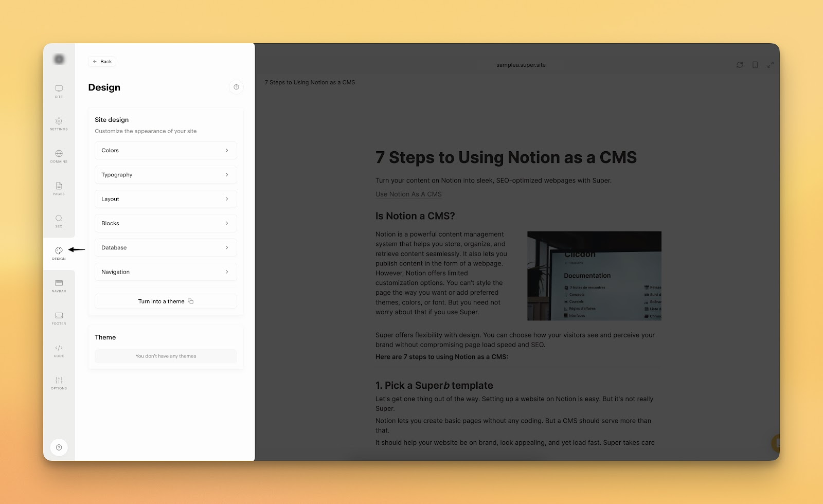823x504 pixels.
Task: Open the SEO search section
Action: coord(59,221)
